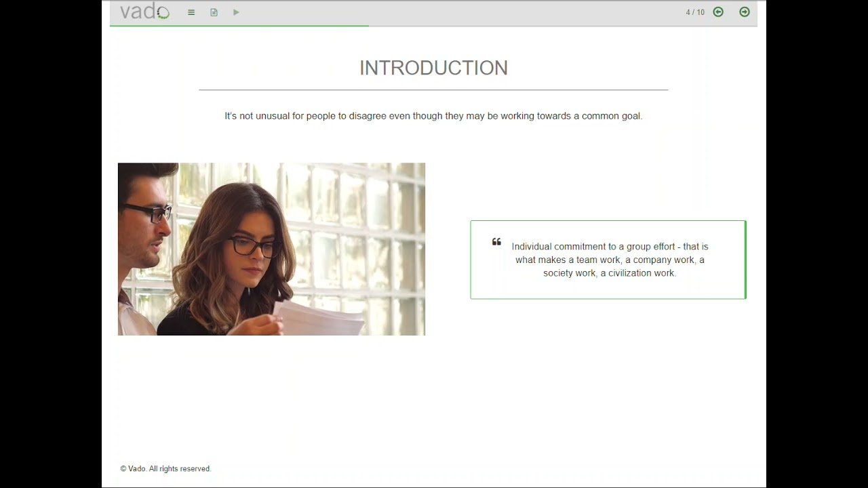Advance with the next slide arrow
The image size is (868, 488).
click(745, 12)
